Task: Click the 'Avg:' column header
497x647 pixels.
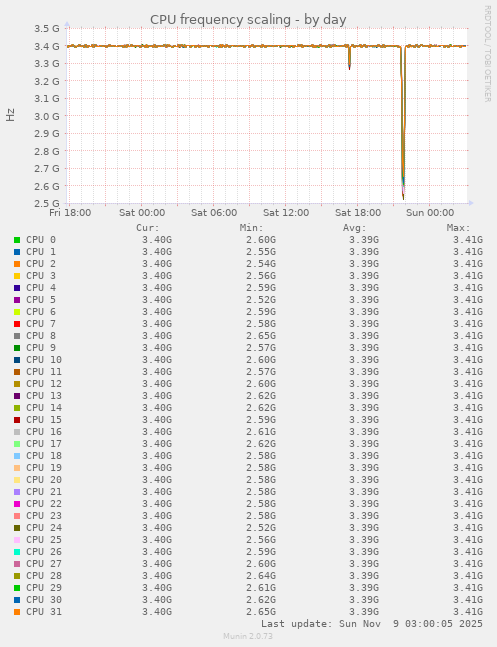Action: pos(355,228)
